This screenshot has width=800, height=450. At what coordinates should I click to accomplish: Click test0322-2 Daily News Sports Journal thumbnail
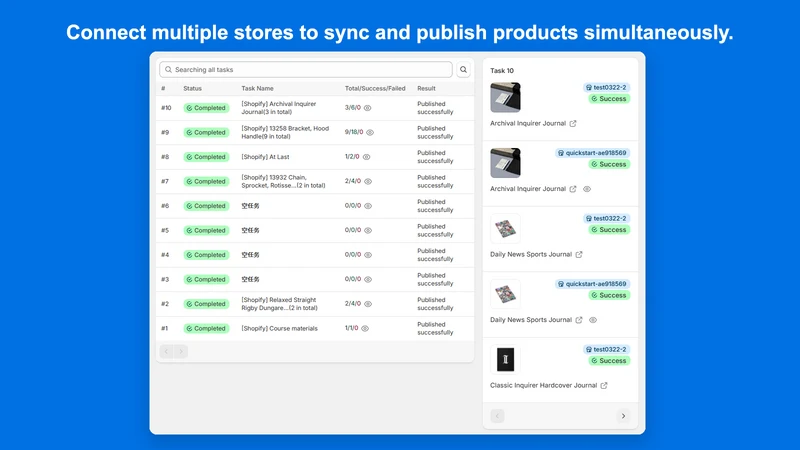(x=505, y=228)
